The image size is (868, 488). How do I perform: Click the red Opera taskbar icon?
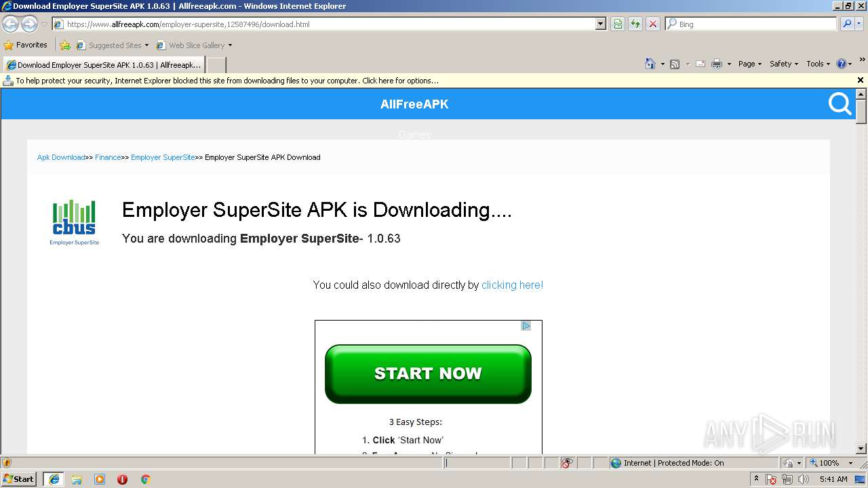pos(123,479)
